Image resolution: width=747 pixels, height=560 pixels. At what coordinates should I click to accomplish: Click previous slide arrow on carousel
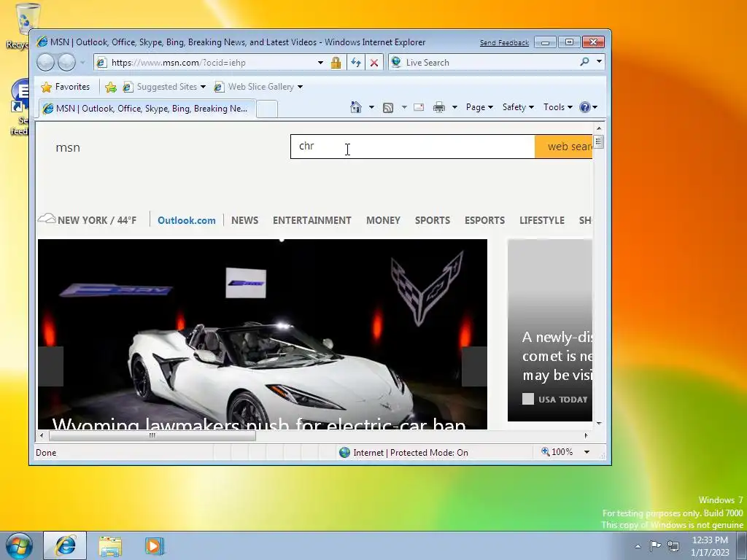coord(51,366)
